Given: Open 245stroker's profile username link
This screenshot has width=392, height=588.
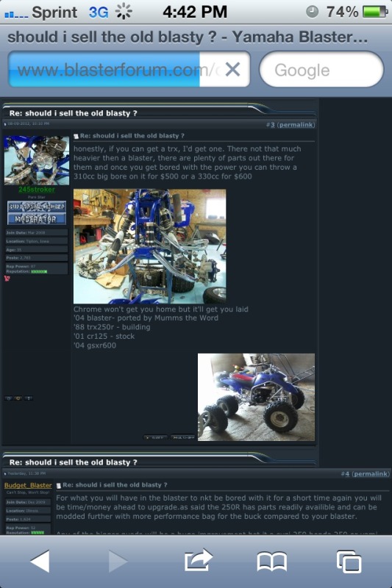Looking at the screenshot, I should pyautogui.click(x=37, y=190).
